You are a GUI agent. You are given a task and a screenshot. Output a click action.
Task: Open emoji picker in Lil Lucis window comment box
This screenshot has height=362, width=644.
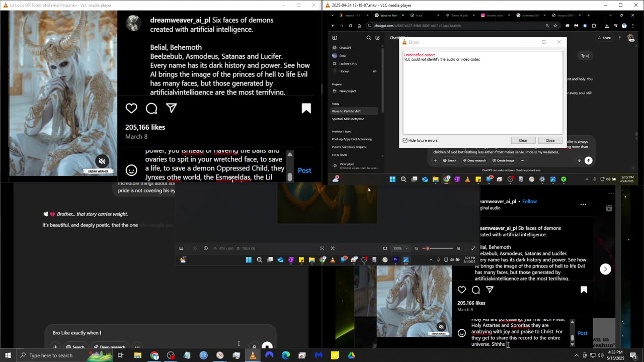pyautogui.click(x=131, y=170)
